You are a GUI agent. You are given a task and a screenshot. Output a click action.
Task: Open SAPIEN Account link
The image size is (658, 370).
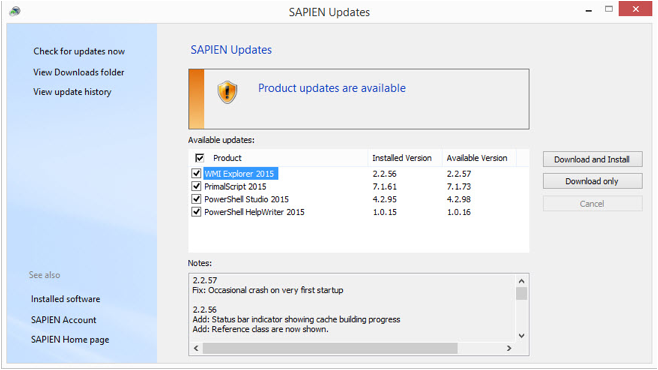63,320
